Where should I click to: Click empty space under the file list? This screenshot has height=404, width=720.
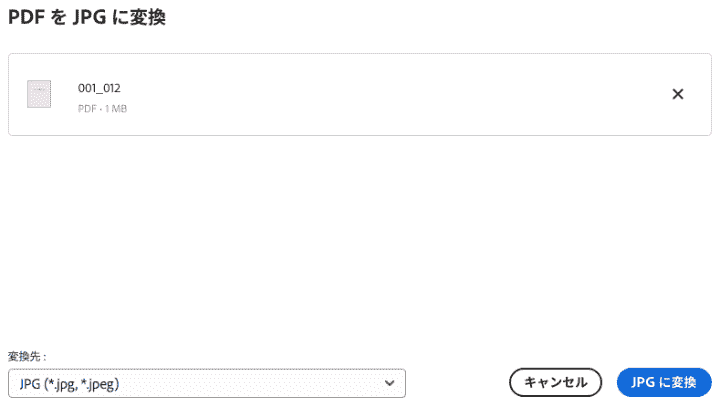[360, 239]
